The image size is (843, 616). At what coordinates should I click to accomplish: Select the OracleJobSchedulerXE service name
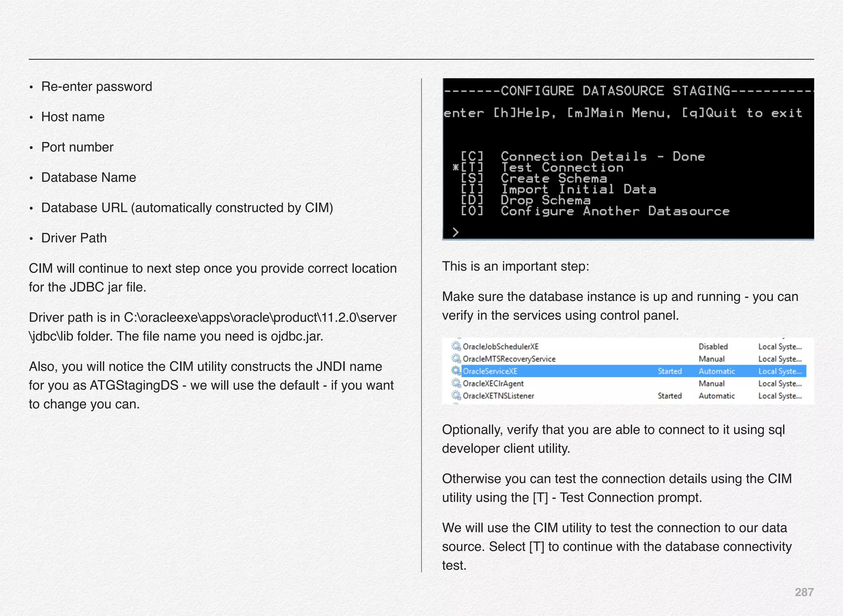click(501, 347)
